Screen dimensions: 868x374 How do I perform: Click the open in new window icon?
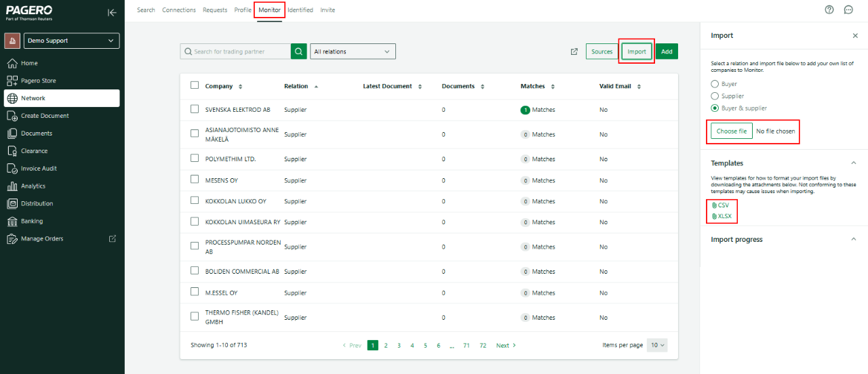pyautogui.click(x=574, y=51)
